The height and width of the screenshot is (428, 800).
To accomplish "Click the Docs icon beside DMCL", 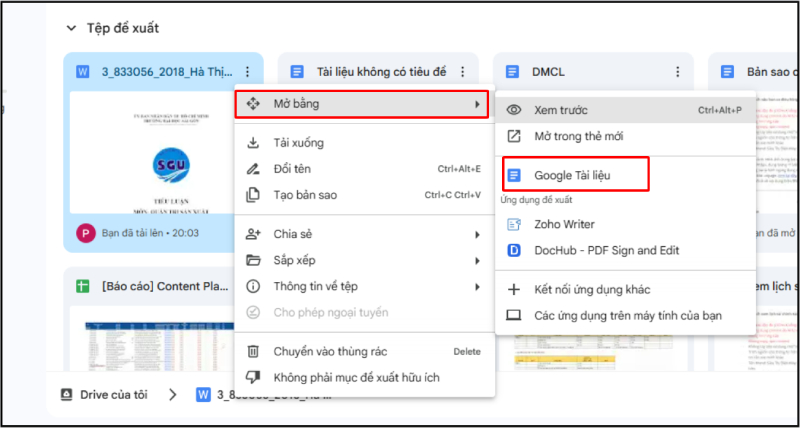I will 512,72.
